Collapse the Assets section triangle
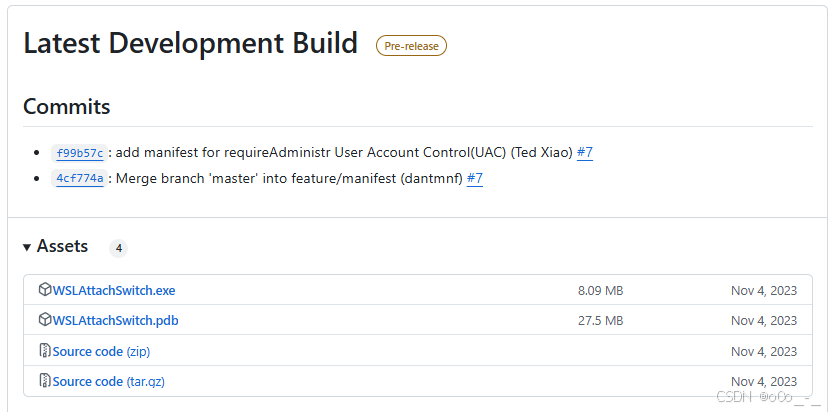 point(27,247)
